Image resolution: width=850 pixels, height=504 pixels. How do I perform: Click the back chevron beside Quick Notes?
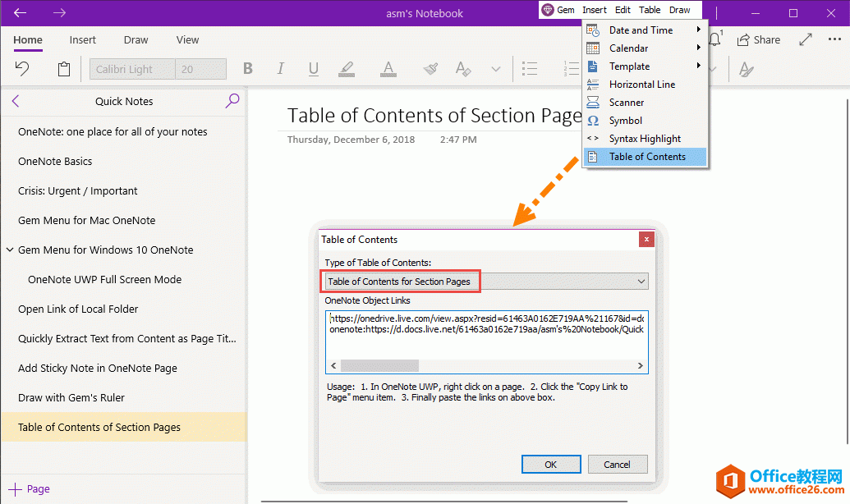point(16,101)
